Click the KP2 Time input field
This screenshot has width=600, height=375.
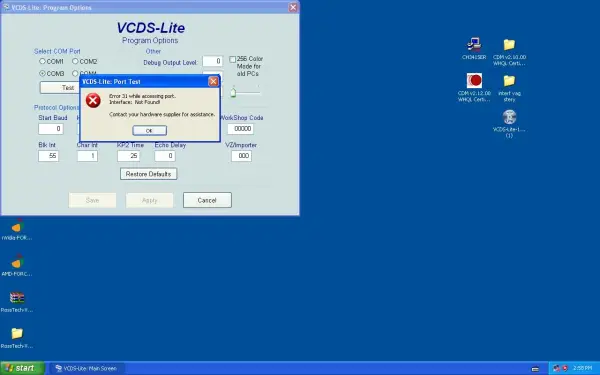[128, 156]
